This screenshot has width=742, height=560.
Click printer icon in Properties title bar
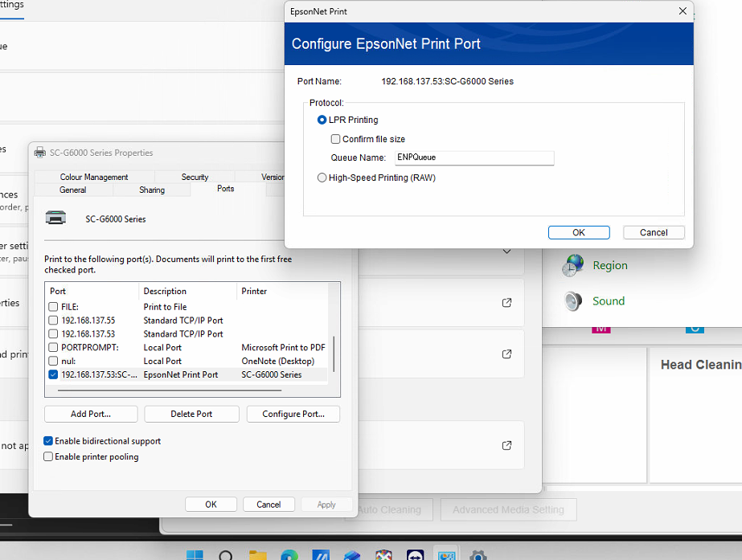(40, 153)
